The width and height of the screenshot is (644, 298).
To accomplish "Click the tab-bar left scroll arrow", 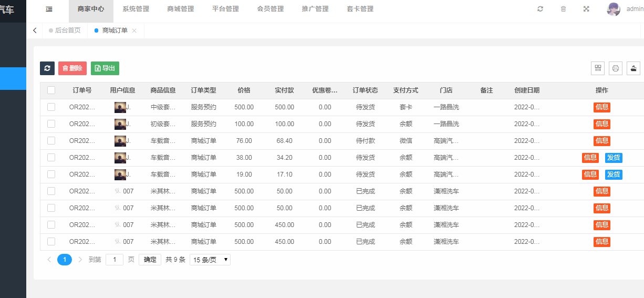I will point(35,30).
